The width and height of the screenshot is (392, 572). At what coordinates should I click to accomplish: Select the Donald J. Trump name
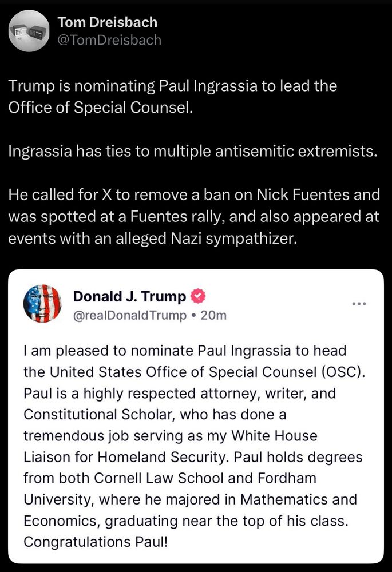click(129, 297)
